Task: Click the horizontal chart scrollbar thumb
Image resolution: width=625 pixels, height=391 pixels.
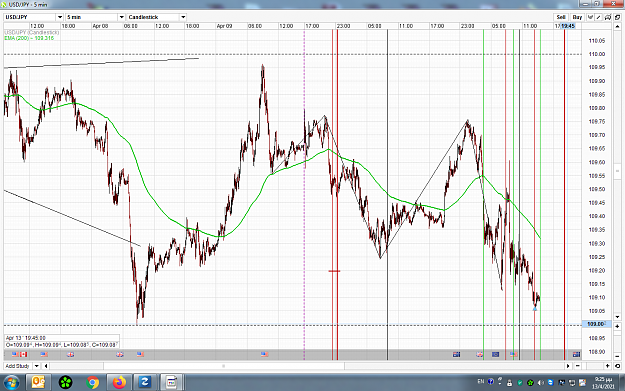Action: (x=224, y=366)
